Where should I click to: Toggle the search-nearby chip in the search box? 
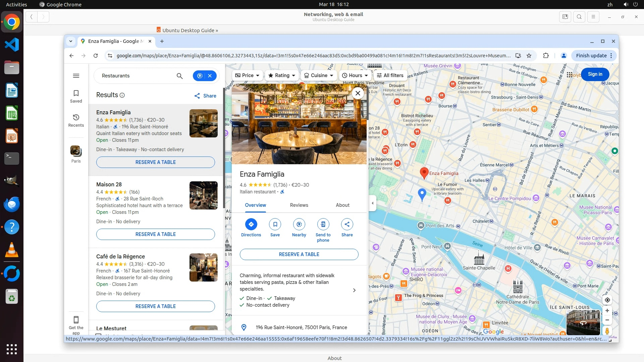click(x=200, y=76)
